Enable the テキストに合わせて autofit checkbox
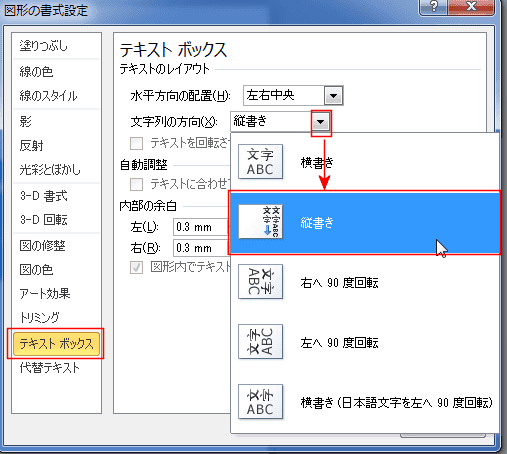The width and height of the screenshot is (507, 454). (136, 184)
